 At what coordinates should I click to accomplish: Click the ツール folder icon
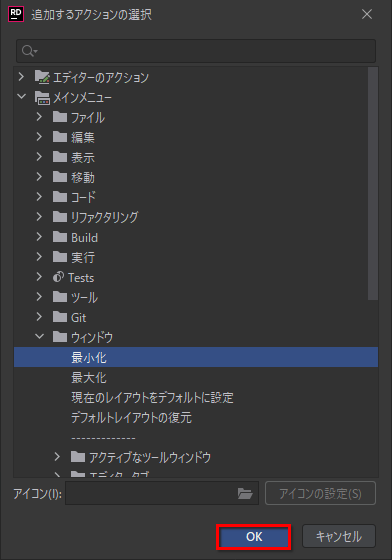(60, 297)
